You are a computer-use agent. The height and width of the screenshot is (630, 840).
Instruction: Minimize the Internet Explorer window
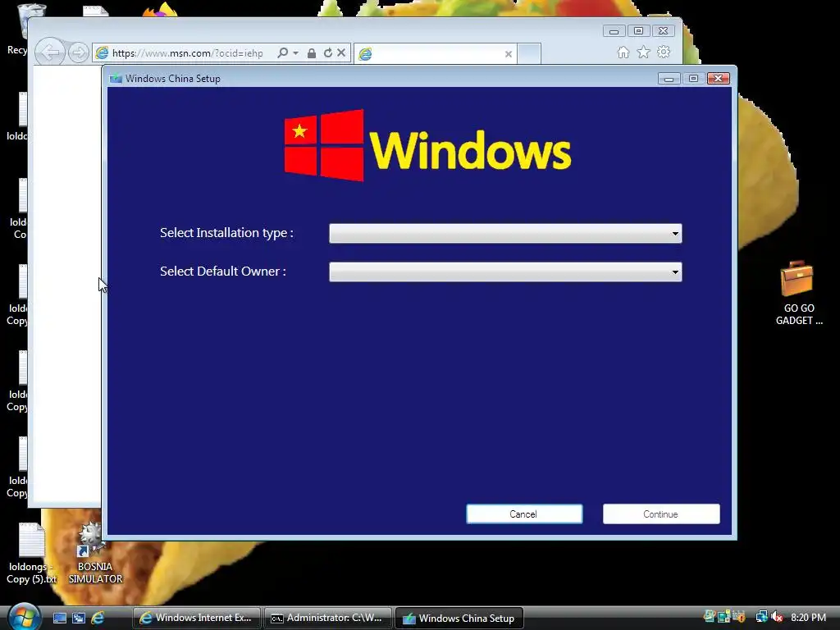click(614, 31)
